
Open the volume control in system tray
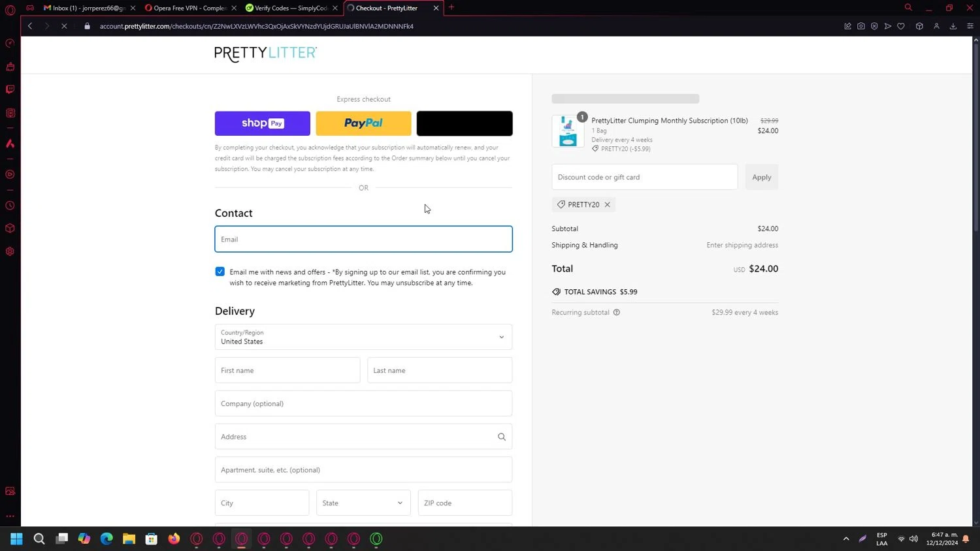(913, 539)
